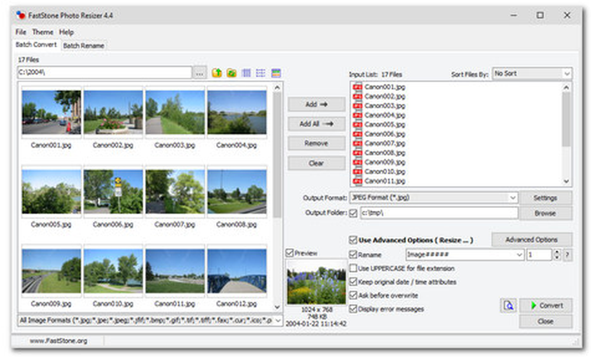Open the Sort Files By dropdown
Viewport: 591px width, 364px height.
coord(532,73)
